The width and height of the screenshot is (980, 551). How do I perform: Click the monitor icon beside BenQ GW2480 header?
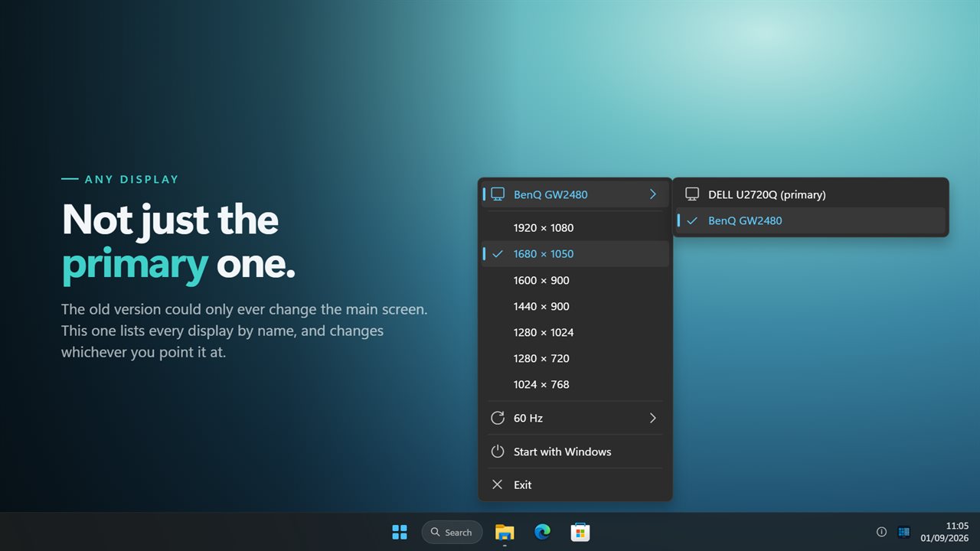coord(498,194)
